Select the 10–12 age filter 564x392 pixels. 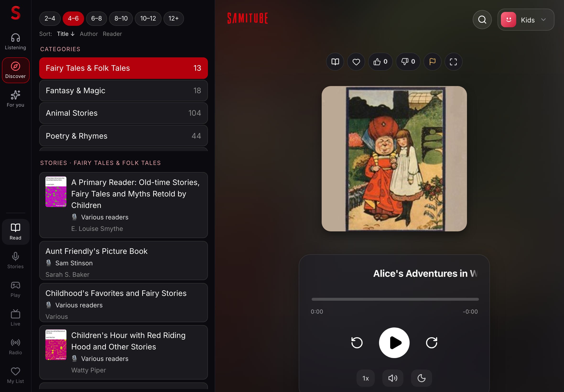(x=148, y=19)
